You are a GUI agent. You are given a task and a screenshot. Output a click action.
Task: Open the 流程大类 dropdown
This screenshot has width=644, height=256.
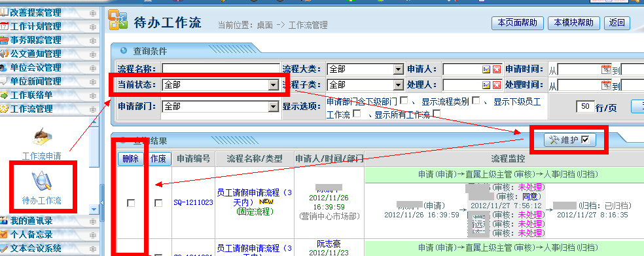(x=365, y=69)
